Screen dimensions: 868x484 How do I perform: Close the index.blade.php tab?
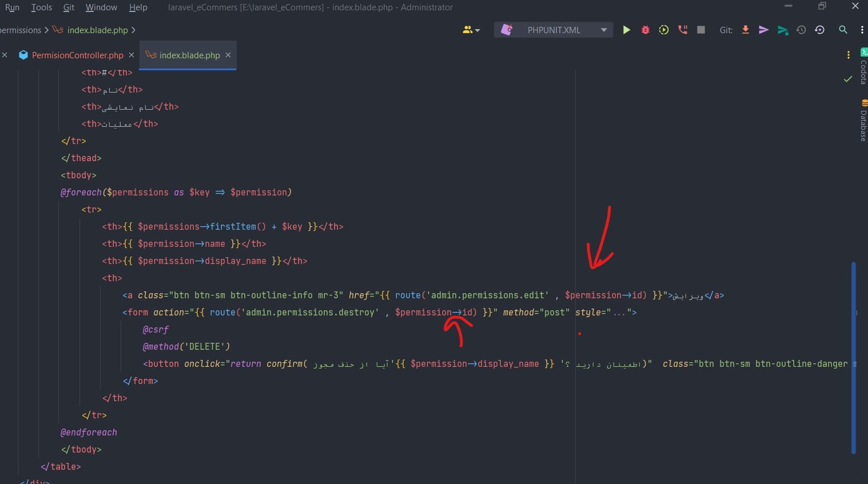[x=228, y=55]
